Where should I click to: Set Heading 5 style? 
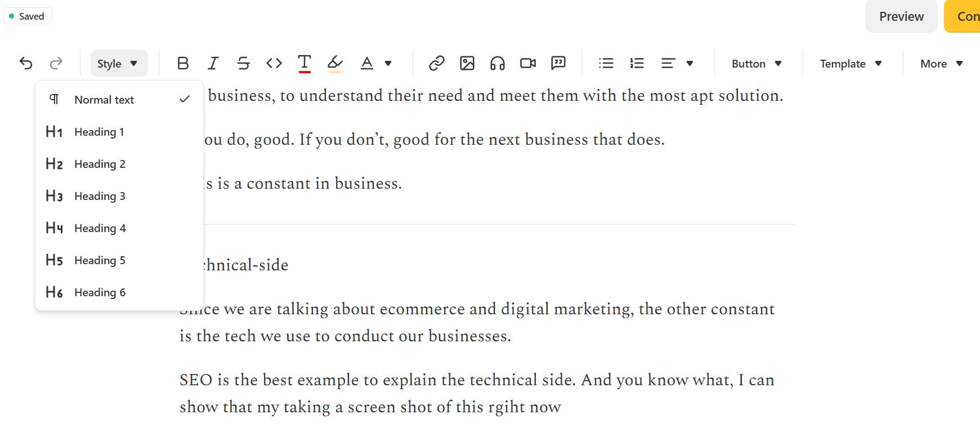(119, 260)
